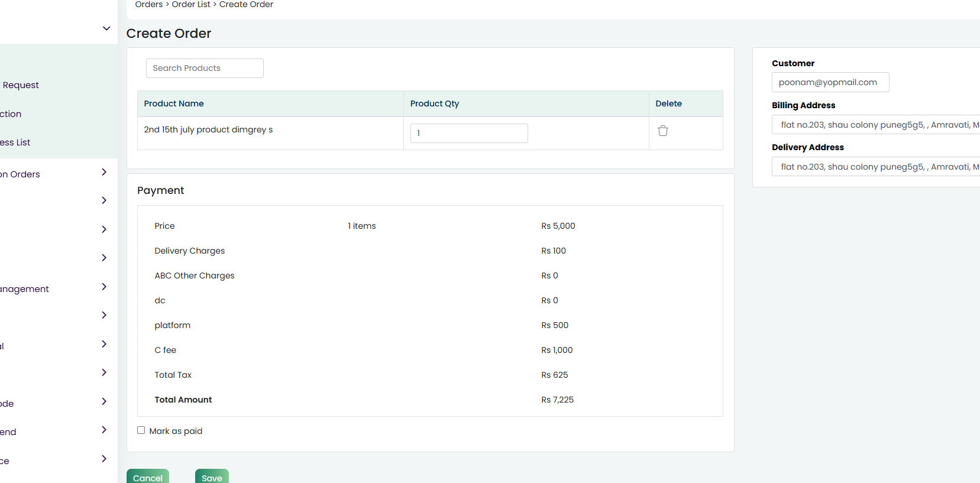The height and width of the screenshot is (483, 980).
Task: Expand the management submenu arrow
Action: tap(104, 287)
